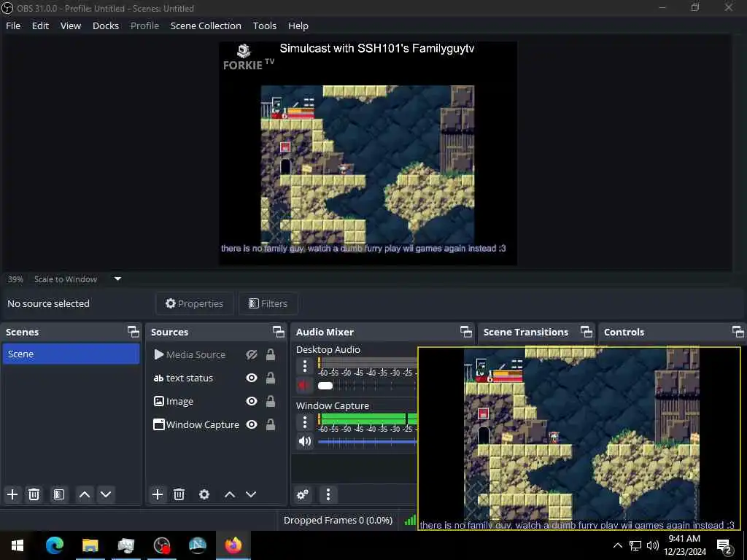The width and height of the screenshot is (747, 560).
Task: Hide the Image source
Action: [252, 401]
